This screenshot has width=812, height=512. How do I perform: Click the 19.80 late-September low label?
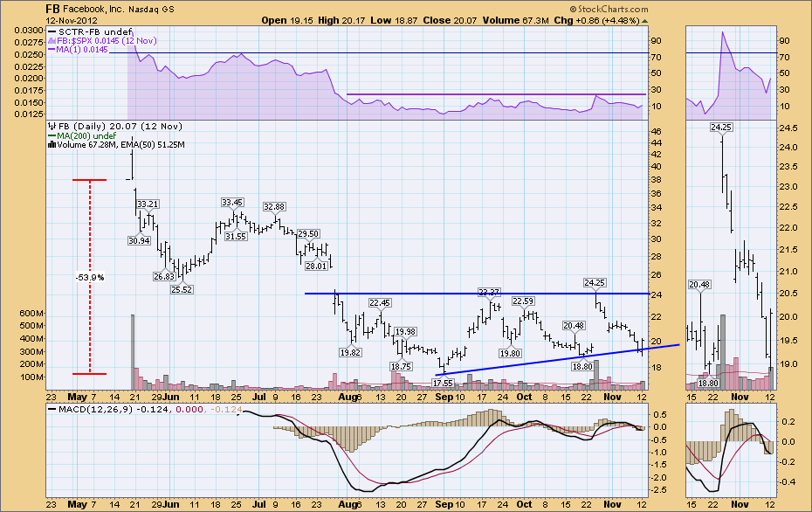tap(510, 354)
